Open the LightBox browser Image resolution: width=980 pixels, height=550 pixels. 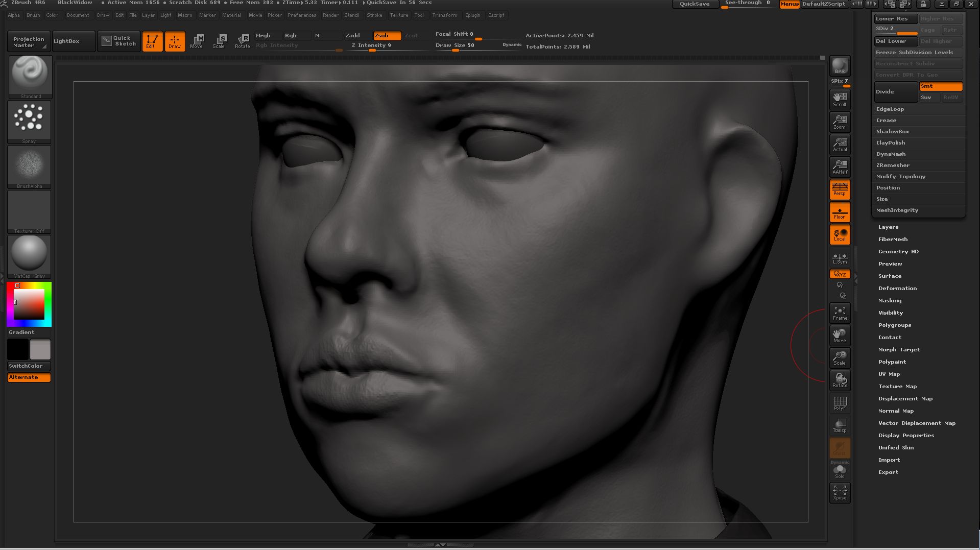click(74, 41)
